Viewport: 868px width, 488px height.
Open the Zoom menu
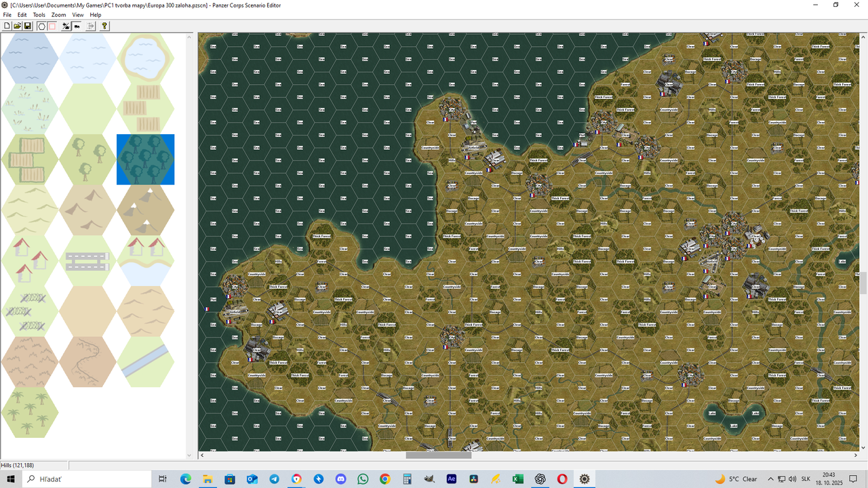point(59,15)
